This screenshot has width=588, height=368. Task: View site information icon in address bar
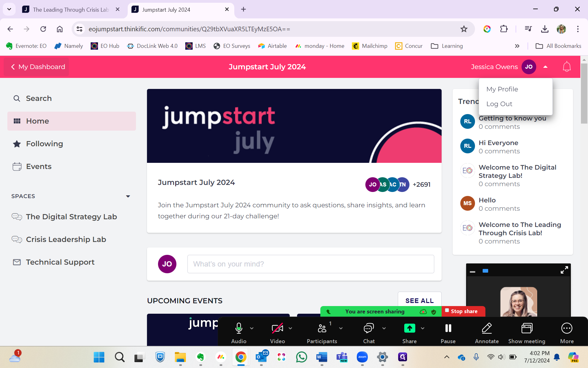(79, 29)
